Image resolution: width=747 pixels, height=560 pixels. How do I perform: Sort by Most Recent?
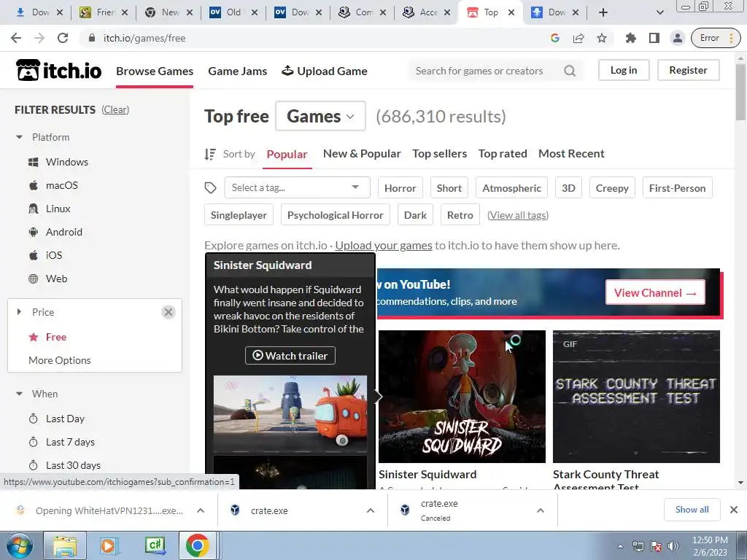point(571,154)
